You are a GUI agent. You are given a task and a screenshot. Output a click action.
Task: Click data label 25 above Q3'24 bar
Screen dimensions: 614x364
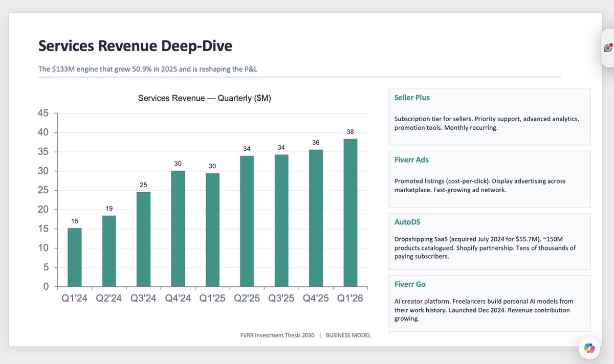(143, 185)
